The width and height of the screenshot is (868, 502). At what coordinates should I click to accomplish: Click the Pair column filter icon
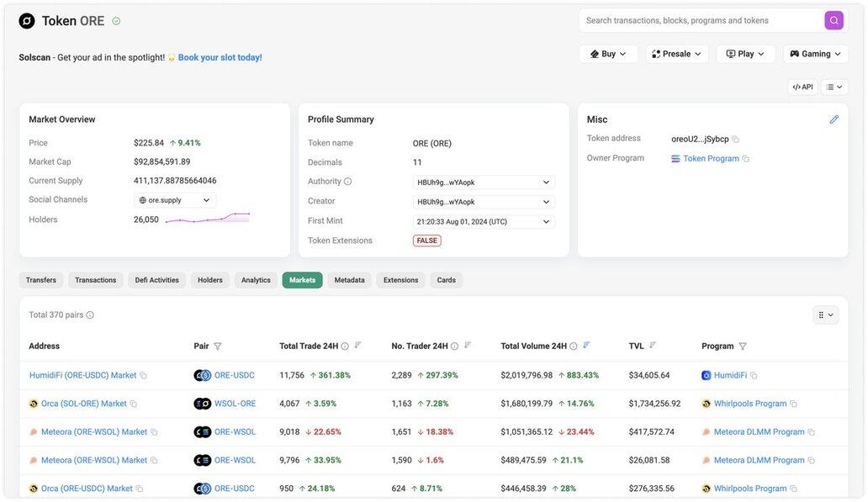coord(218,346)
